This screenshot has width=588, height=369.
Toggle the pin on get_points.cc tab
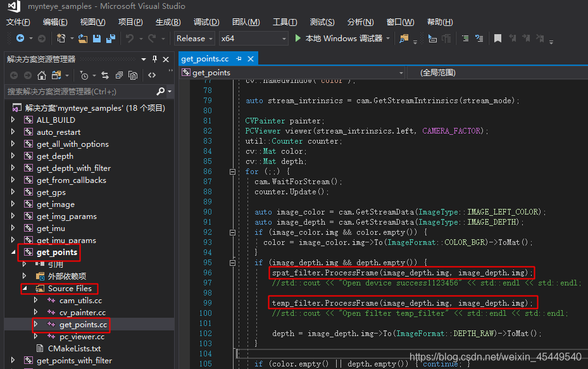click(239, 58)
